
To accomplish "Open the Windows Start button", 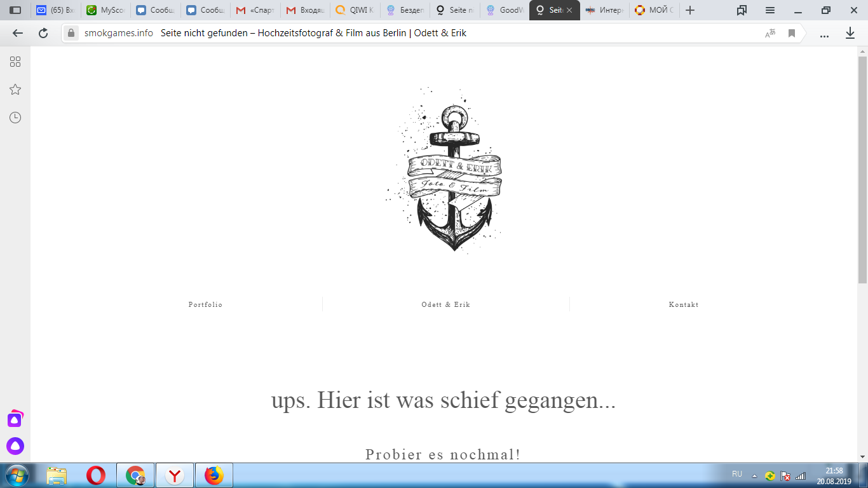I will tap(17, 475).
